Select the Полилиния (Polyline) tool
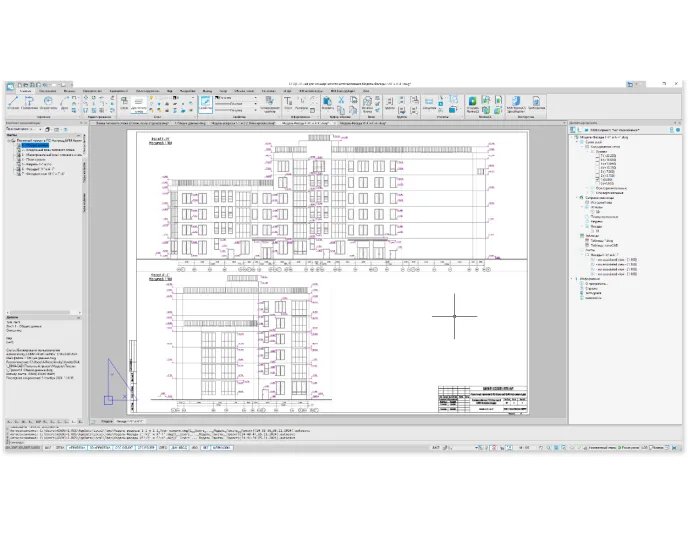This screenshot has height=537, width=688. tap(28, 101)
